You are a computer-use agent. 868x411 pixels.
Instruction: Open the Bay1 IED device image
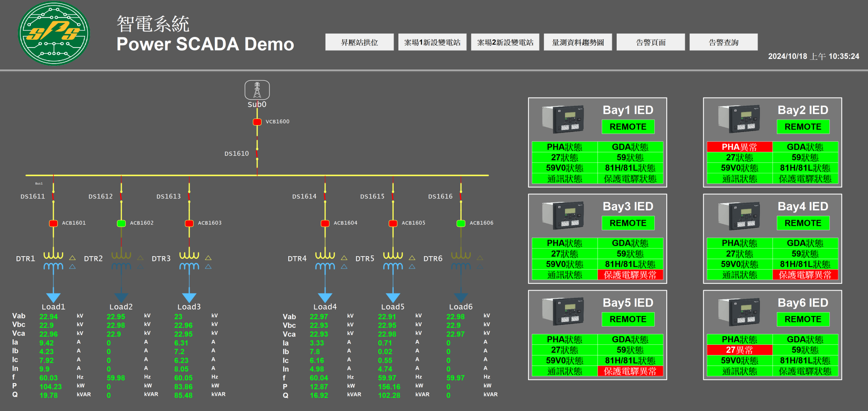(564, 119)
